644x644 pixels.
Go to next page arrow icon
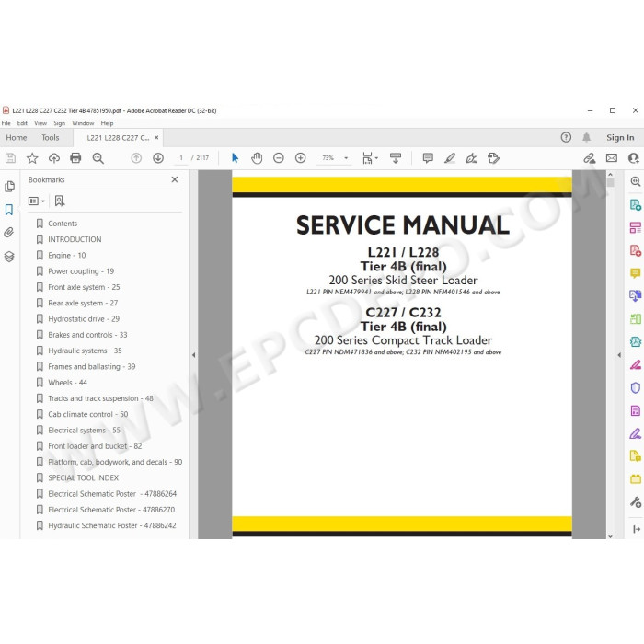coord(158,158)
